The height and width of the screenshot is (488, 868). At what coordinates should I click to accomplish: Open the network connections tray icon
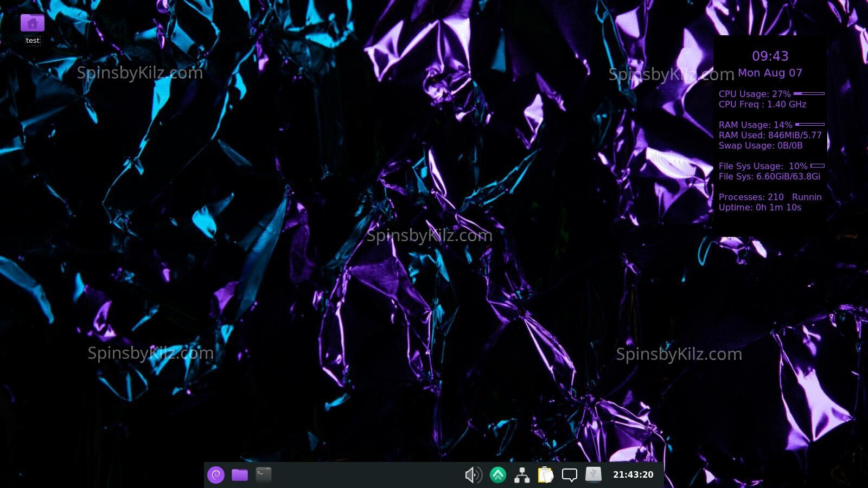522,475
